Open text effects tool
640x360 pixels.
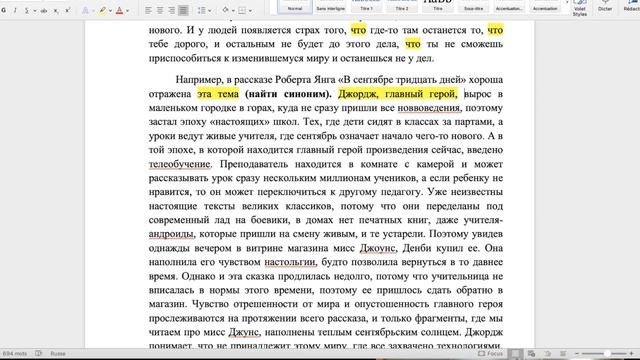click(85, 11)
